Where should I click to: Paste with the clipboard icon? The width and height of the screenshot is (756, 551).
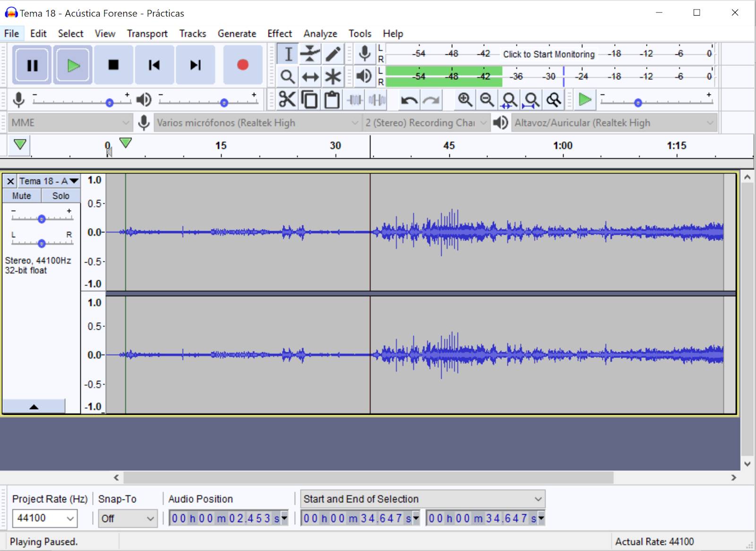click(332, 100)
